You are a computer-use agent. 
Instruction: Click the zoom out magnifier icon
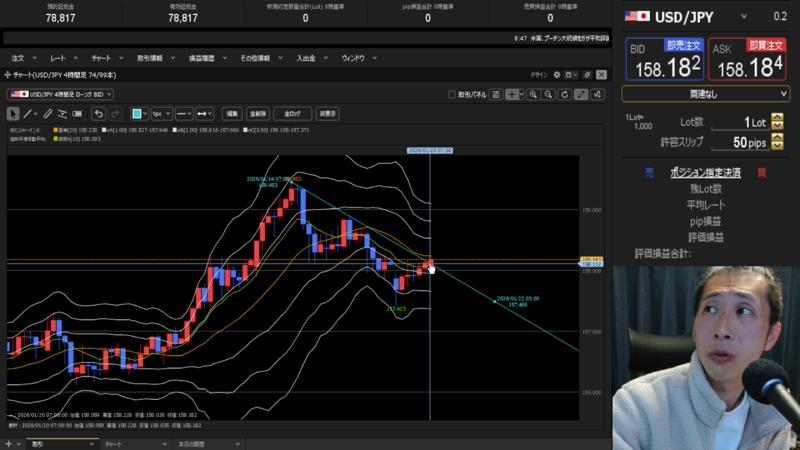point(549,94)
